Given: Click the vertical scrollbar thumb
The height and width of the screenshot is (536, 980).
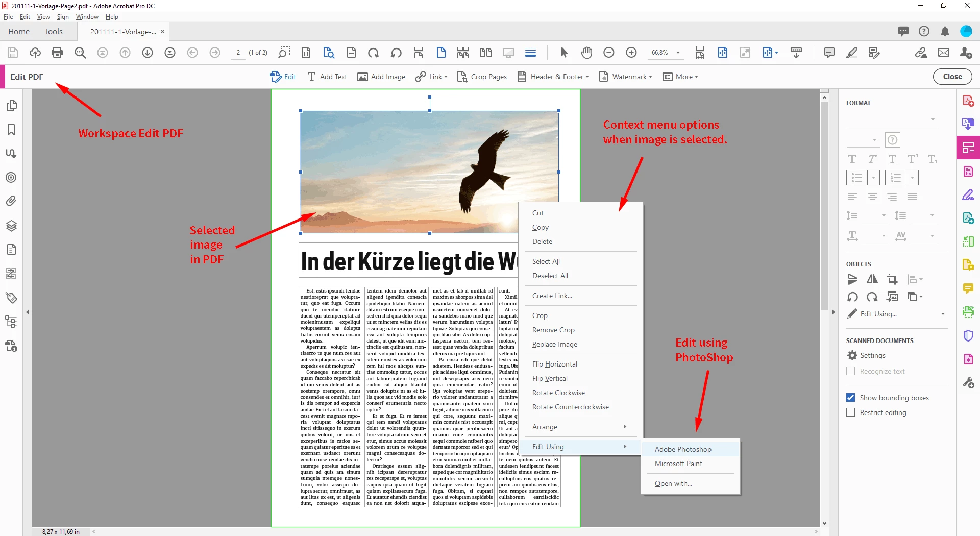Looking at the screenshot, I should (x=824, y=206).
